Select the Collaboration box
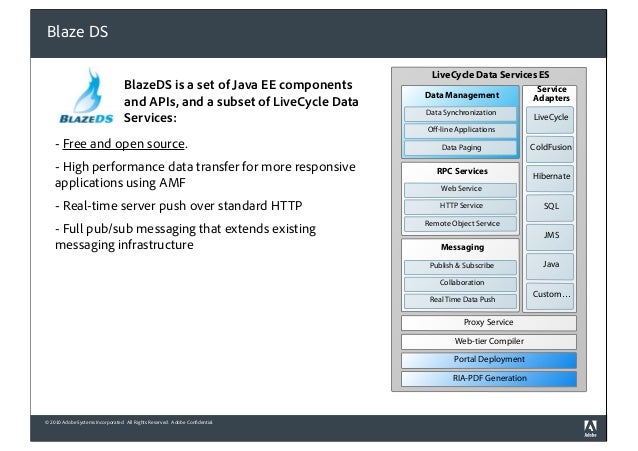Image resolution: width=638 pixels, height=451 pixels. click(x=461, y=283)
